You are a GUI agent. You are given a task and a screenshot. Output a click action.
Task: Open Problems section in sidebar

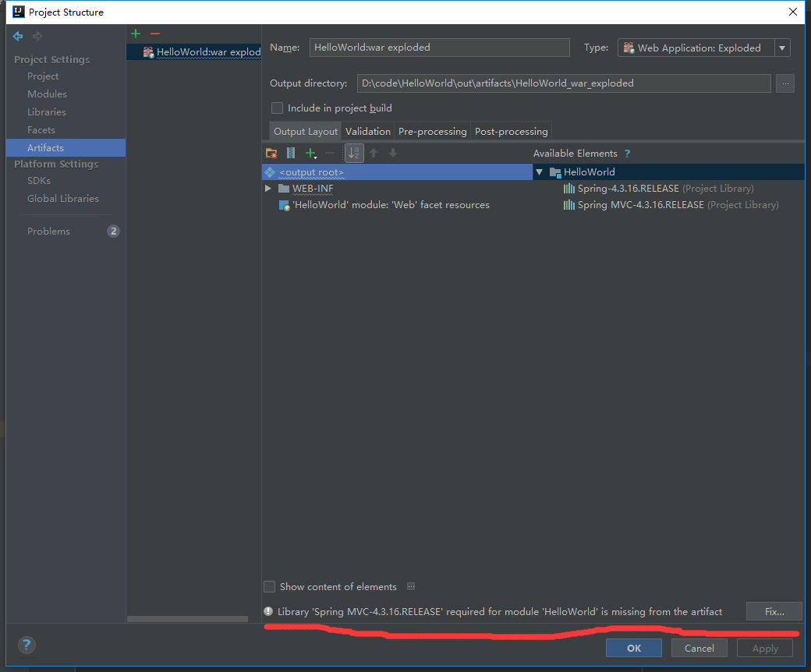48,231
